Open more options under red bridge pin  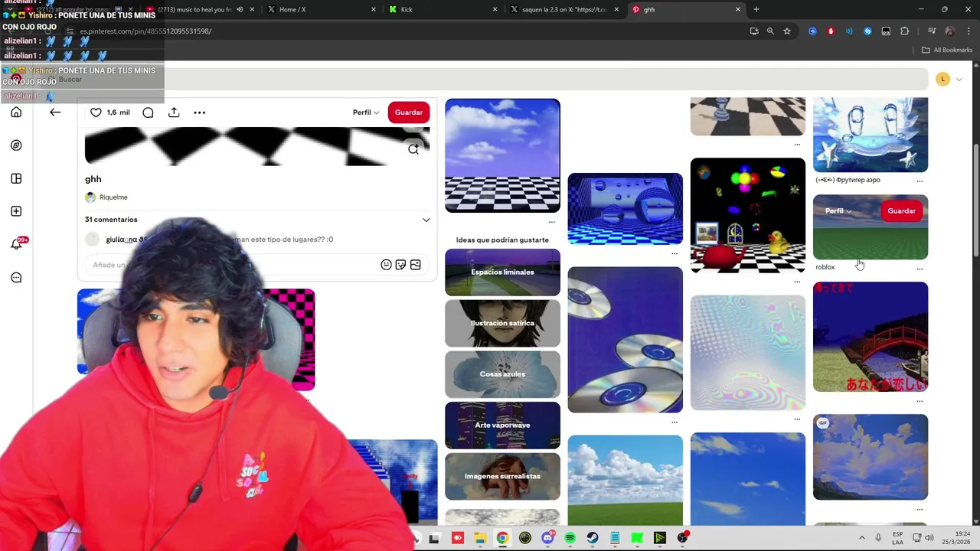click(920, 401)
